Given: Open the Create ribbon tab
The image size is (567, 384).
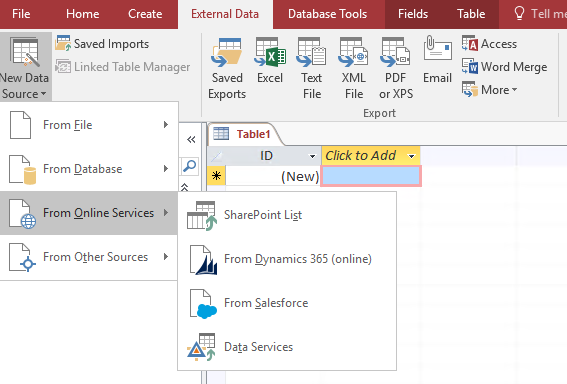Looking at the screenshot, I should (145, 14).
